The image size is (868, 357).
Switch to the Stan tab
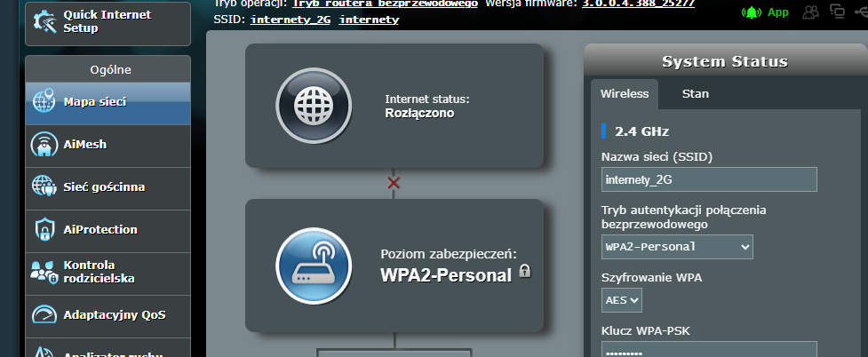tap(695, 93)
